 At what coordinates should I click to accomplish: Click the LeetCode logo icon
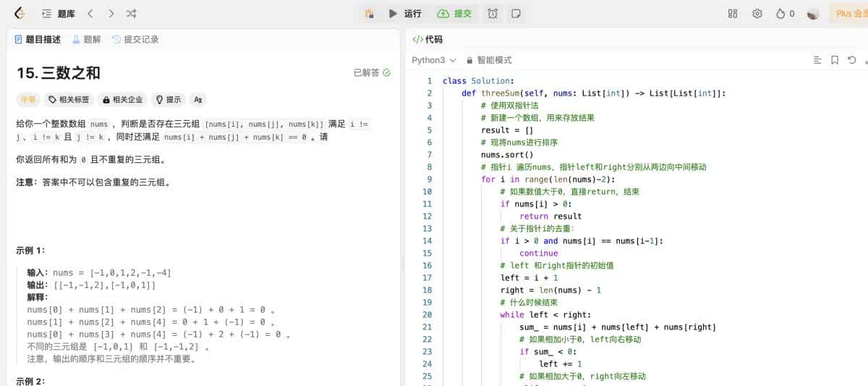[20, 13]
